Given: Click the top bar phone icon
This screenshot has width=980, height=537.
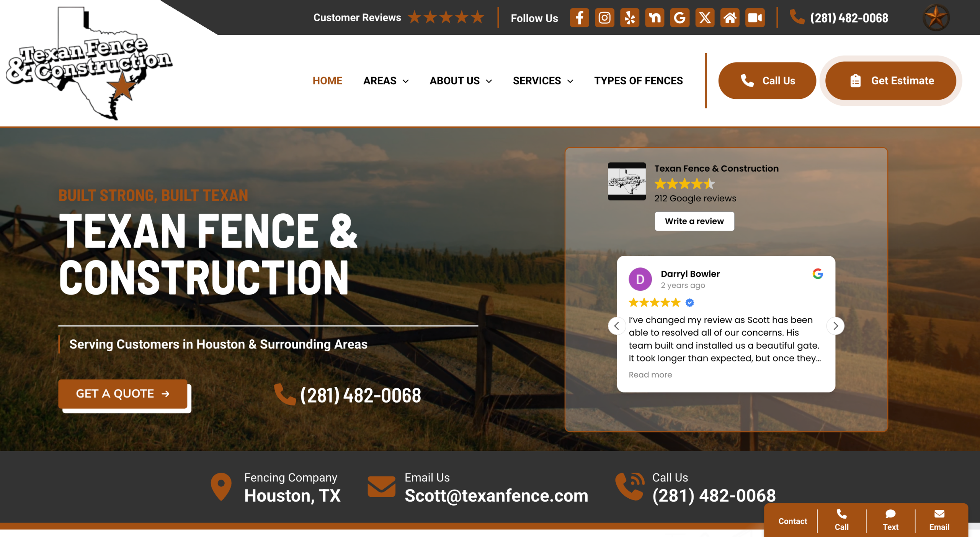Looking at the screenshot, I should 797,17.
